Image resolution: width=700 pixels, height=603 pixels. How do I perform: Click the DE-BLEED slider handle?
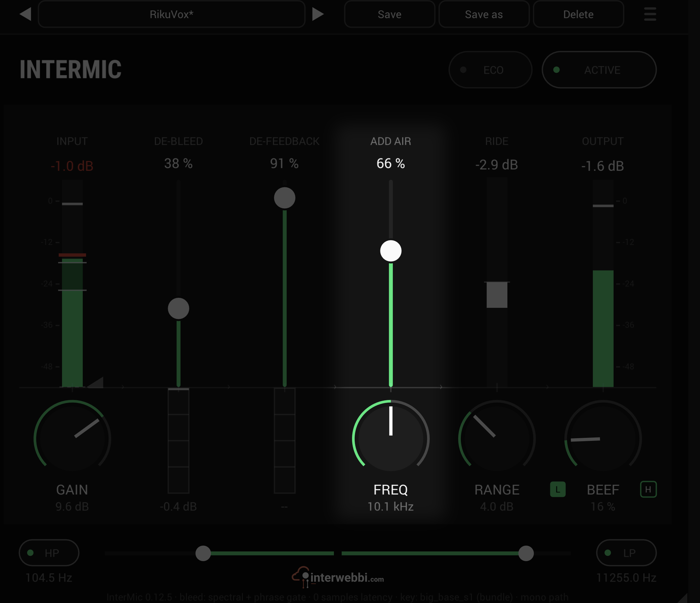point(179,308)
